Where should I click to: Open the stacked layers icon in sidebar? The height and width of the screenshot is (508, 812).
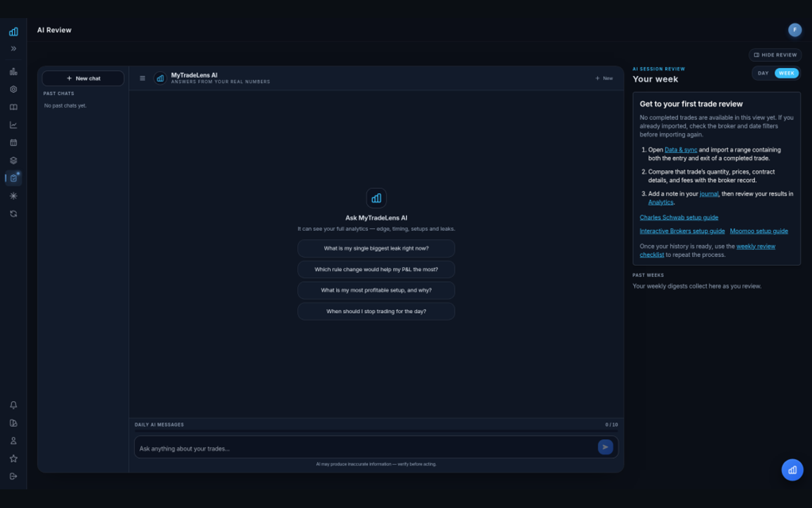pos(14,160)
